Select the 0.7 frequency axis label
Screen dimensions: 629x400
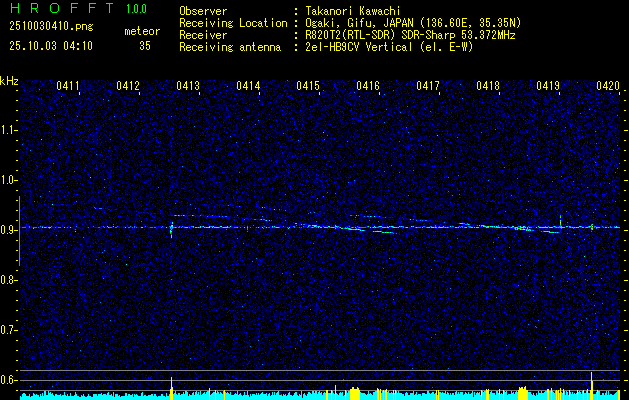click(x=9, y=329)
